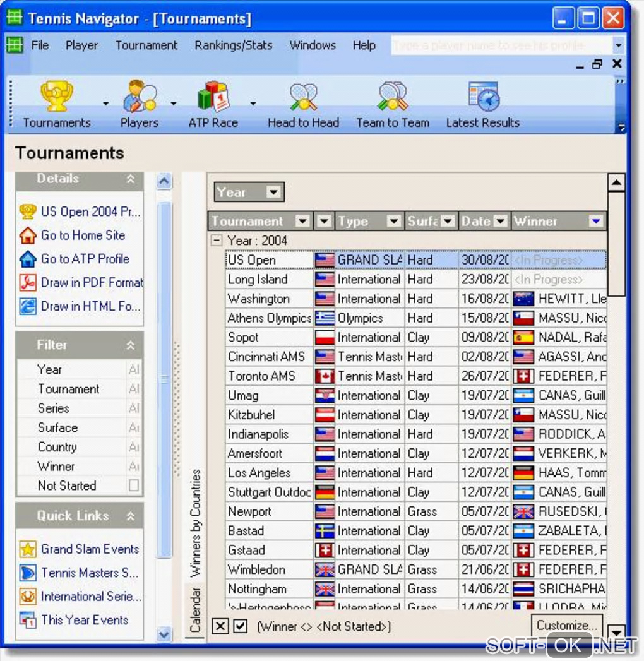The image size is (644, 661).
Task: Open the Player menu
Action: [x=82, y=45]
